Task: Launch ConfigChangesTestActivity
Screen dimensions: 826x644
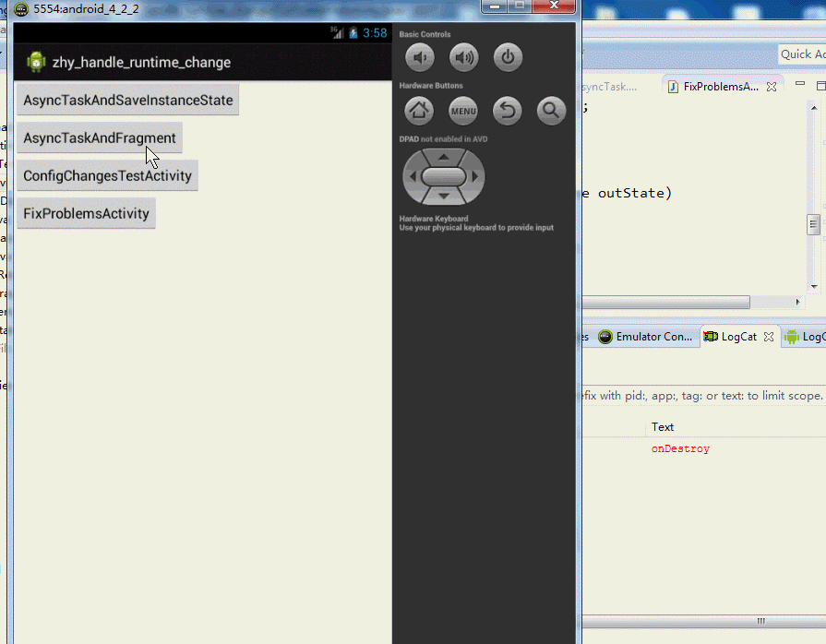Action: coord(107,175)
